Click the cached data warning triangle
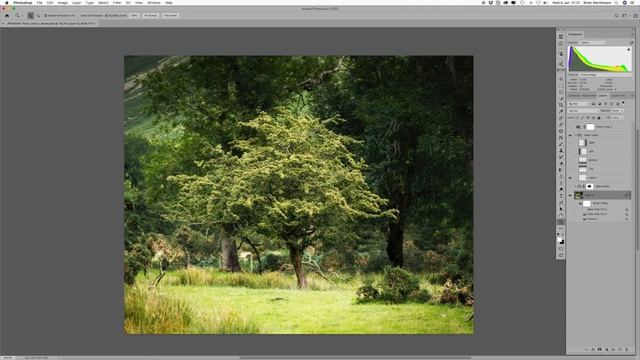The height and width of the screenshot is (360, 640). 629,49
